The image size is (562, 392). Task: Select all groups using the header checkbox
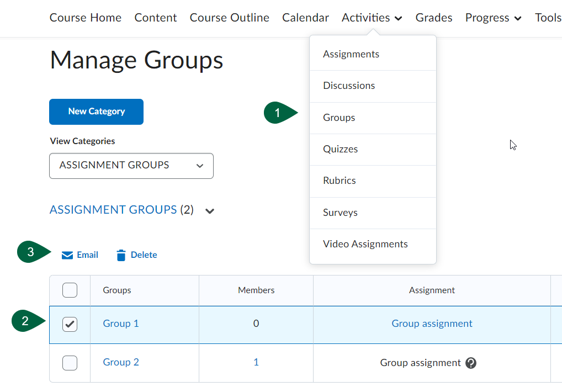70,290
